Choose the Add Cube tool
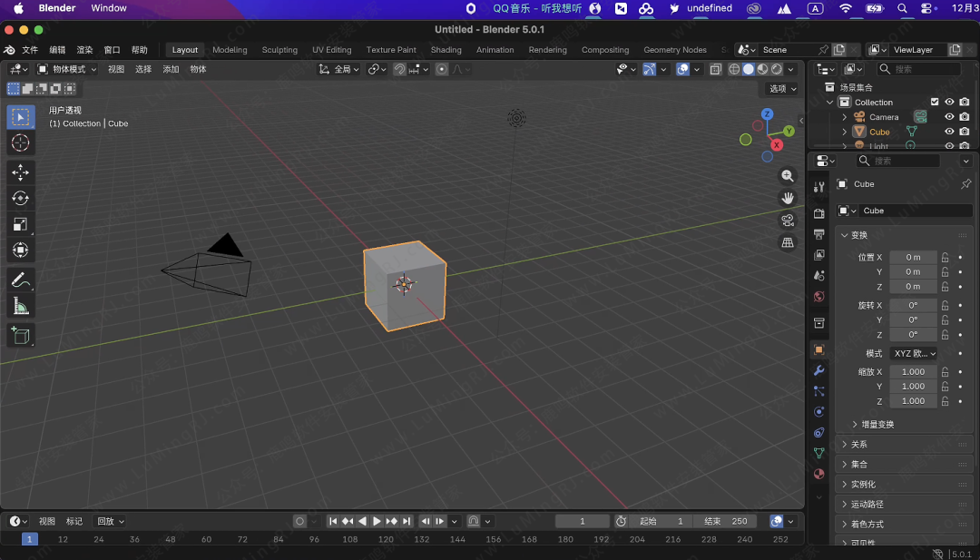The width and height of the screenshot is (980, 560). 20,336
